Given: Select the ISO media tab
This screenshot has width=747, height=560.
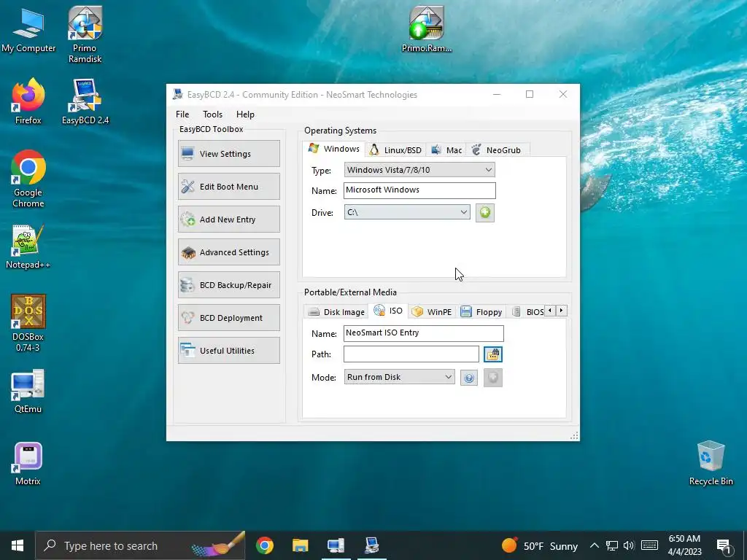Looking at the screenshot, I should [x=388, y=311].
